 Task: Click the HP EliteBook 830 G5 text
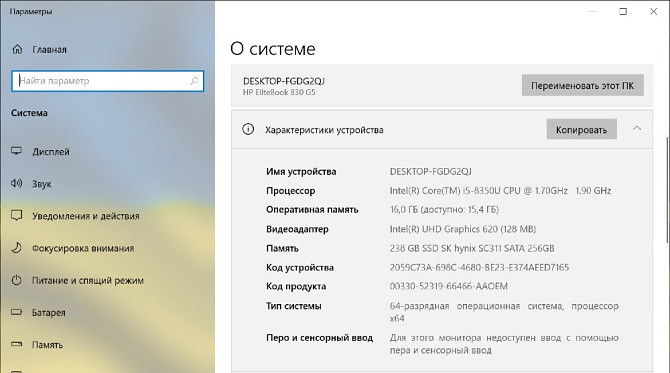[279, 92]
